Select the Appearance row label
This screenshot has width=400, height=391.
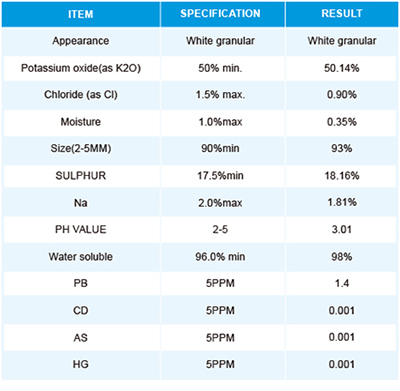point(81,41)
